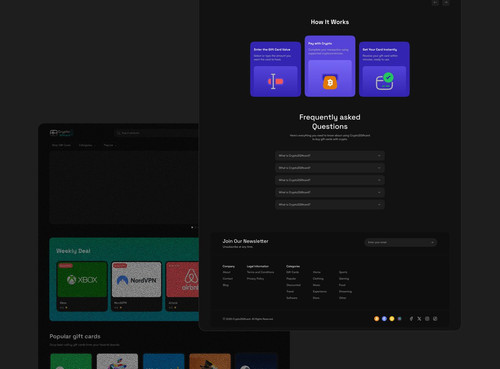The width and height of the screenshot is (500, 369).
Task: Click the Contact link in footer
Action: click(x=228, y=279)
